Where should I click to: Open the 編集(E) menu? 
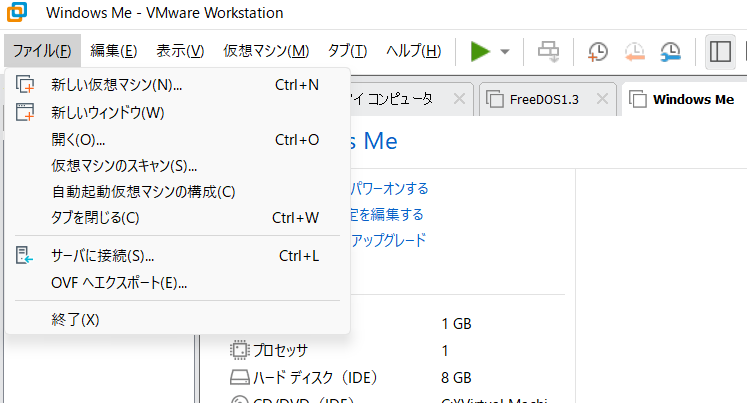pyautogui.click(x=113, y=51)
